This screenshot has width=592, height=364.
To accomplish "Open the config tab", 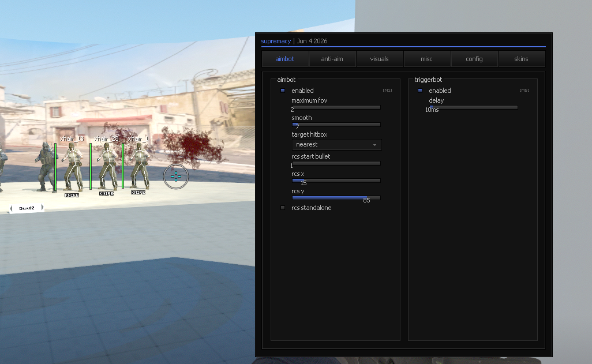I will 474,59.
